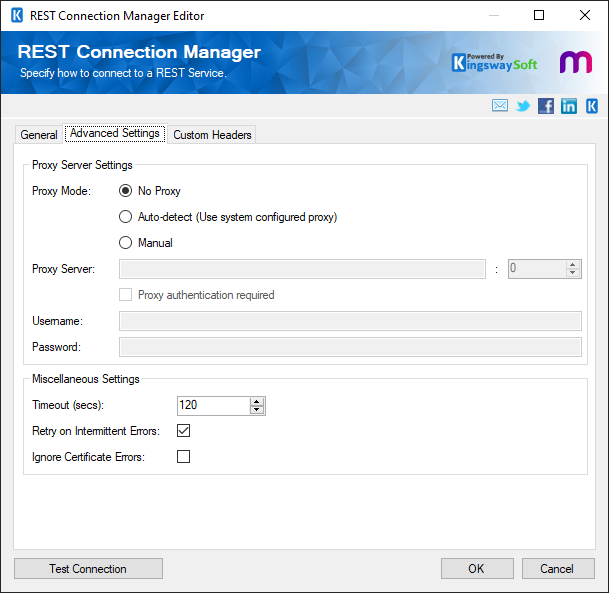Click the Username input field
The height and width of the screenshot is (593, 609).
tap(350, 321)
